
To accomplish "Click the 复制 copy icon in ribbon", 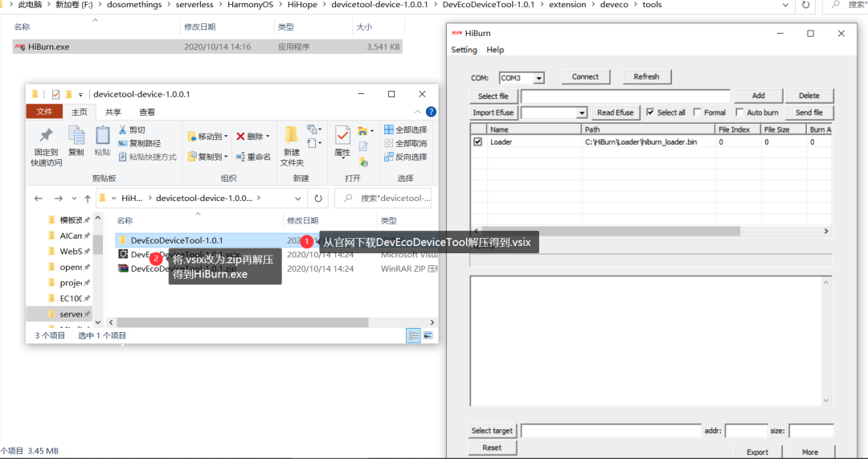I will pos(76,135).
